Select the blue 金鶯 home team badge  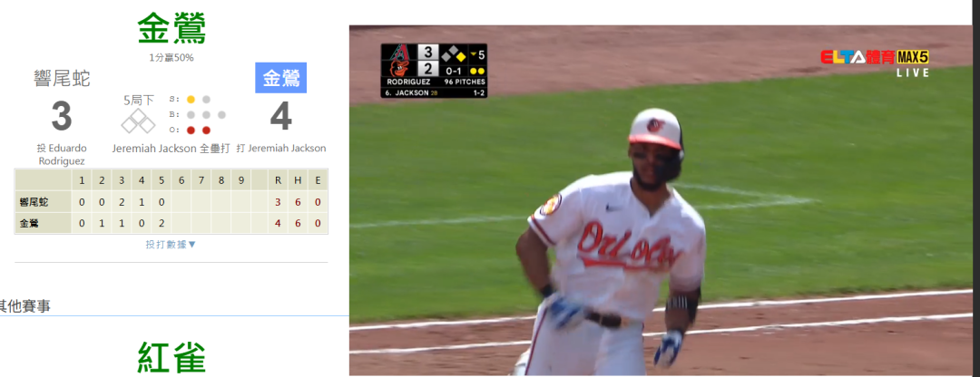[280, 78]
